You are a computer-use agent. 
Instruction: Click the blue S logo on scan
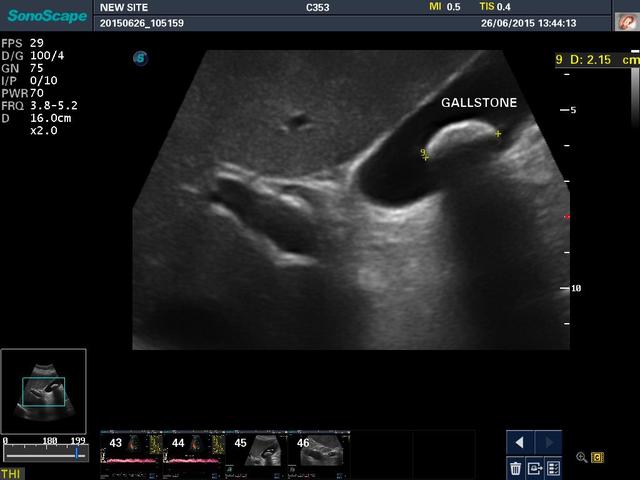click(x=140, y=58)
